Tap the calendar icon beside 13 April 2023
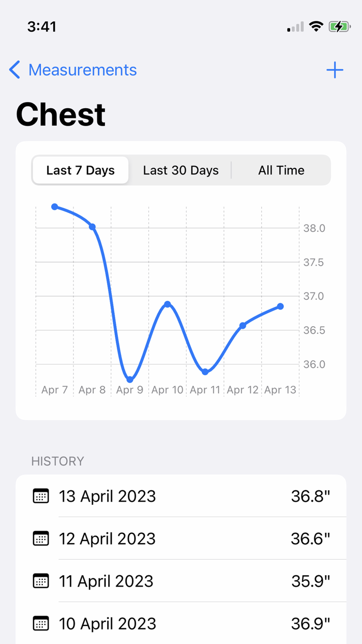 click(x=41, y=496)
